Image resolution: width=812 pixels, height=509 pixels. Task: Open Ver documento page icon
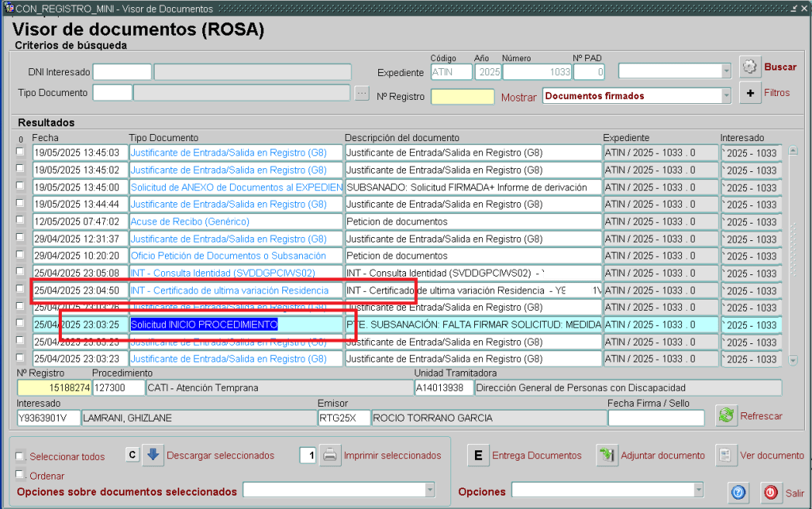tap(726, 455)
